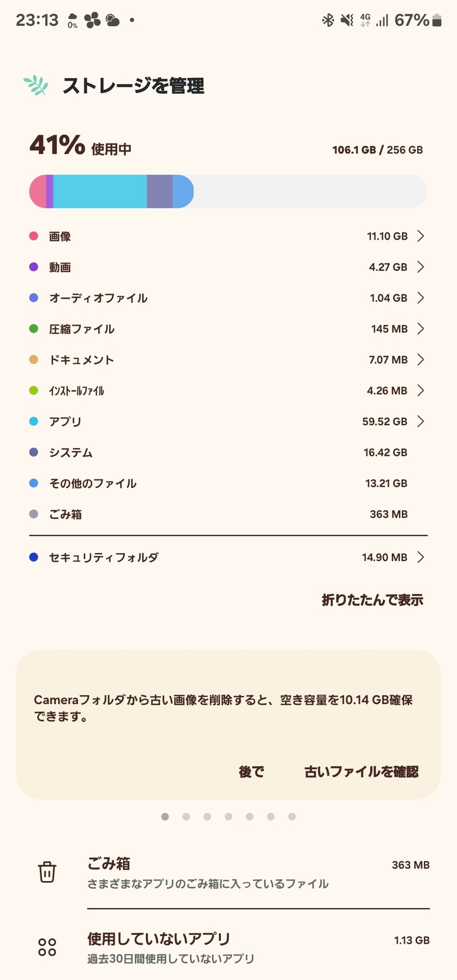Expand the セキュリティフォルダ arrow
The image size is (457, 980).
click(421, 557)
